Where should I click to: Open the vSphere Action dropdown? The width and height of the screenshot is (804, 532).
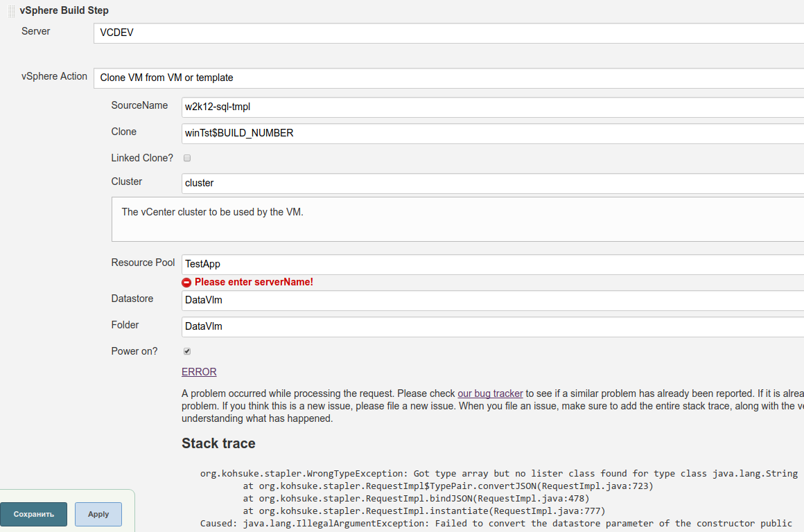[448, 78]
